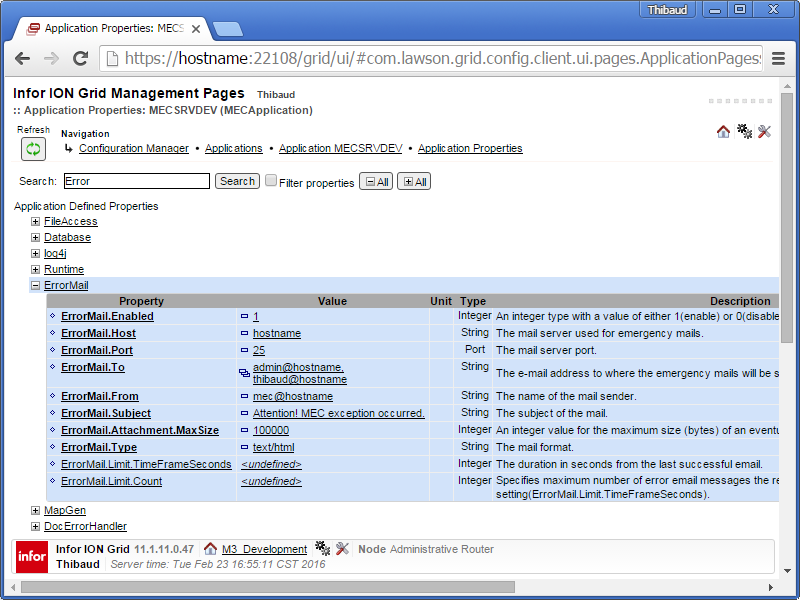The image size is (800, 600).
Task: Click the footer gears icon beside M3_Development
Action: coord(322,549)
